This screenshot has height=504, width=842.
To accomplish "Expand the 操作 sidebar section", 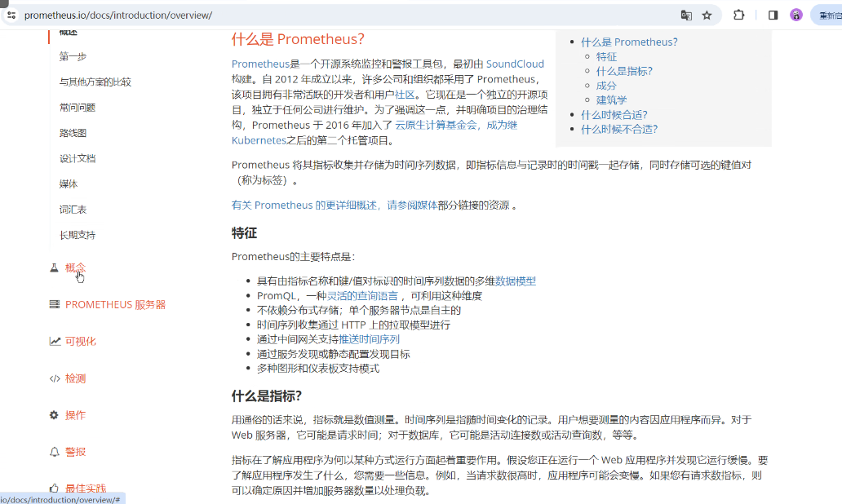I will click(75, 415).
